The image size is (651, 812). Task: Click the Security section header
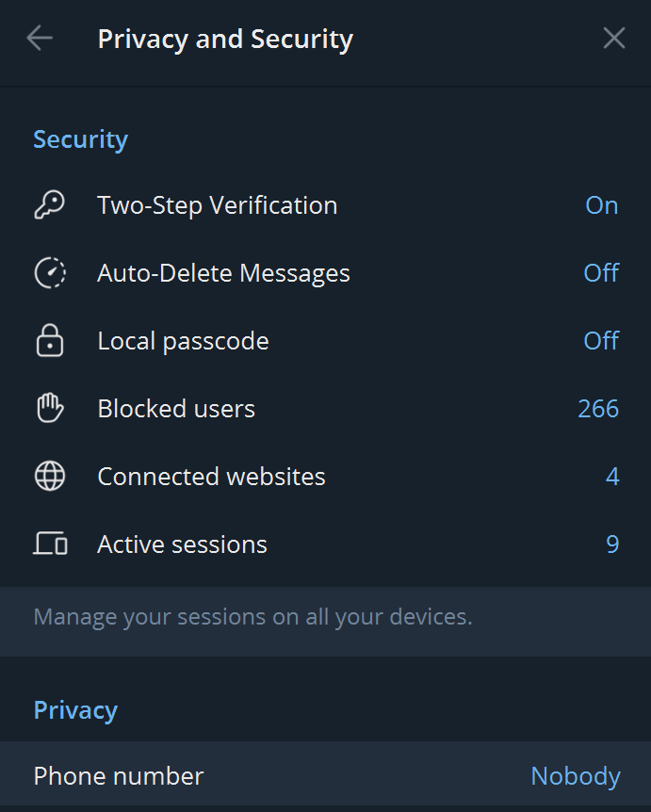(80, 138)
